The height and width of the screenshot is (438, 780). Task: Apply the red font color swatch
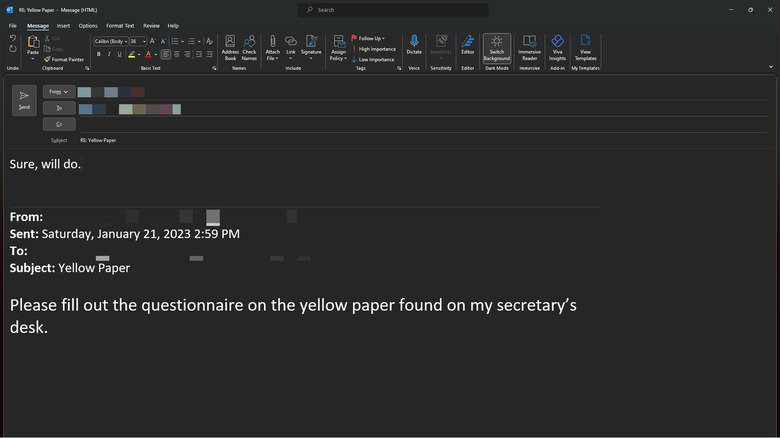click(148, 54)
